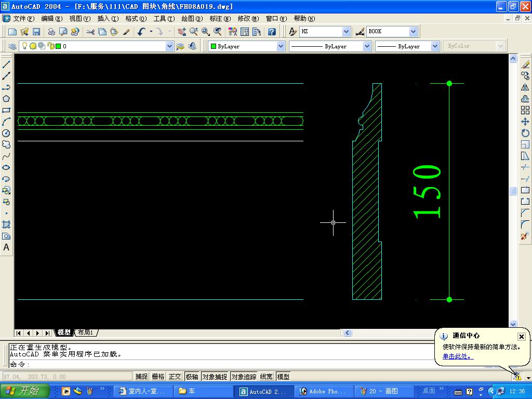Select the Move tool in modify toolbar

[525, 122]
